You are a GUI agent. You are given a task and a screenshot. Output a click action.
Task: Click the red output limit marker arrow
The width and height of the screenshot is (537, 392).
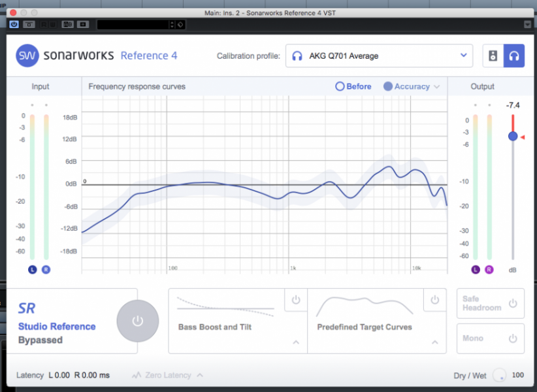click(523, 137)
